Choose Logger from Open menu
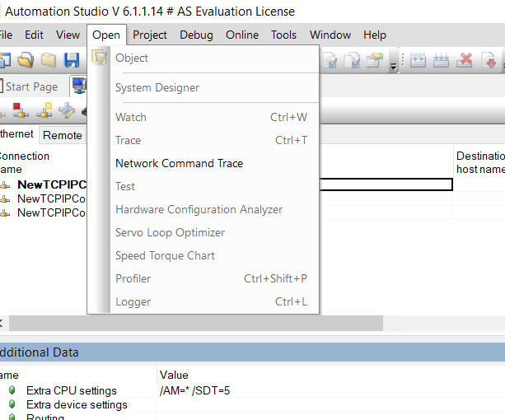505x420 pixels. [203, 302]
